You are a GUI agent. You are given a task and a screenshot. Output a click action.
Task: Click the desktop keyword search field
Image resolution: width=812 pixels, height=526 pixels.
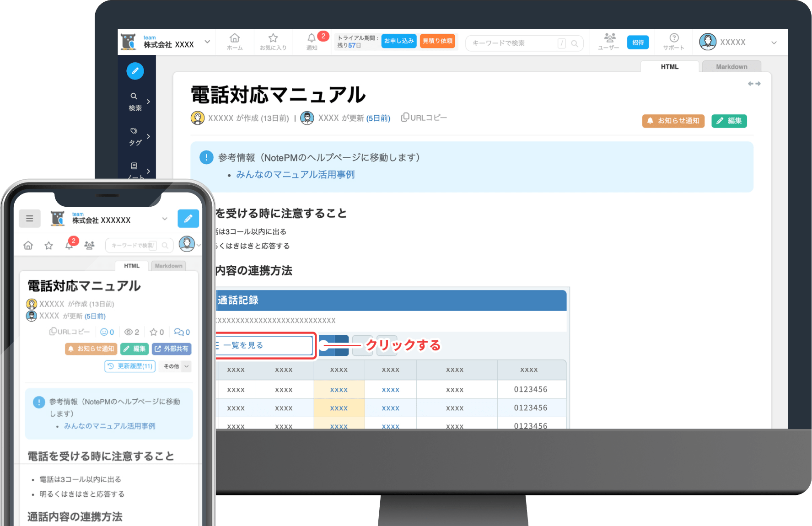(524, 43)
